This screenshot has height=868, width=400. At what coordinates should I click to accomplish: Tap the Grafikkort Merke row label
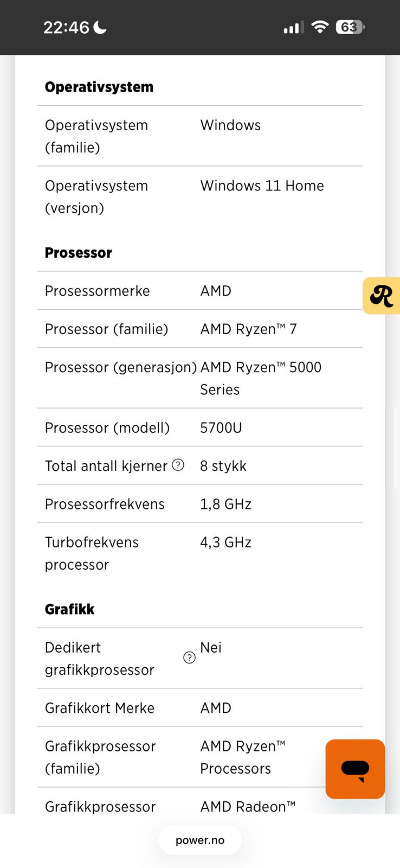click(100, 708)
